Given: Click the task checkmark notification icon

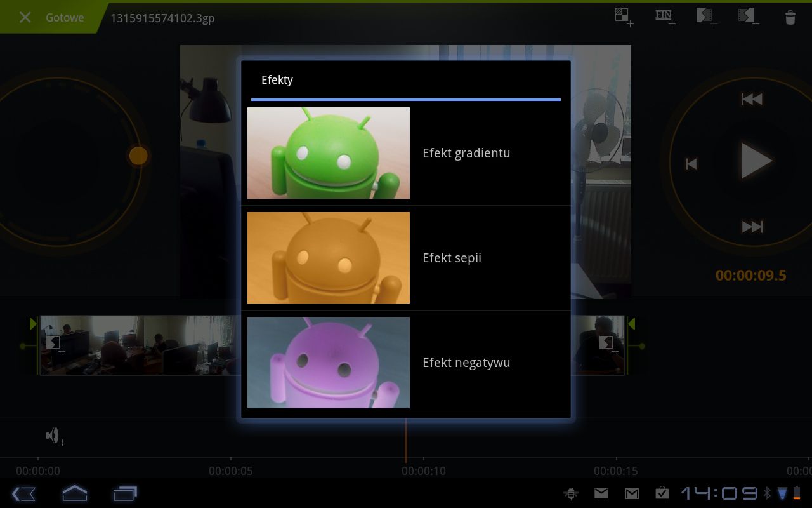Looking at the screenshot, I should click(x=662, y=493).
